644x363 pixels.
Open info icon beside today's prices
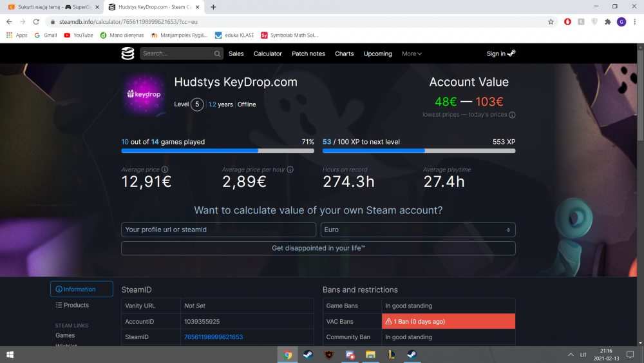coord(512,115)
